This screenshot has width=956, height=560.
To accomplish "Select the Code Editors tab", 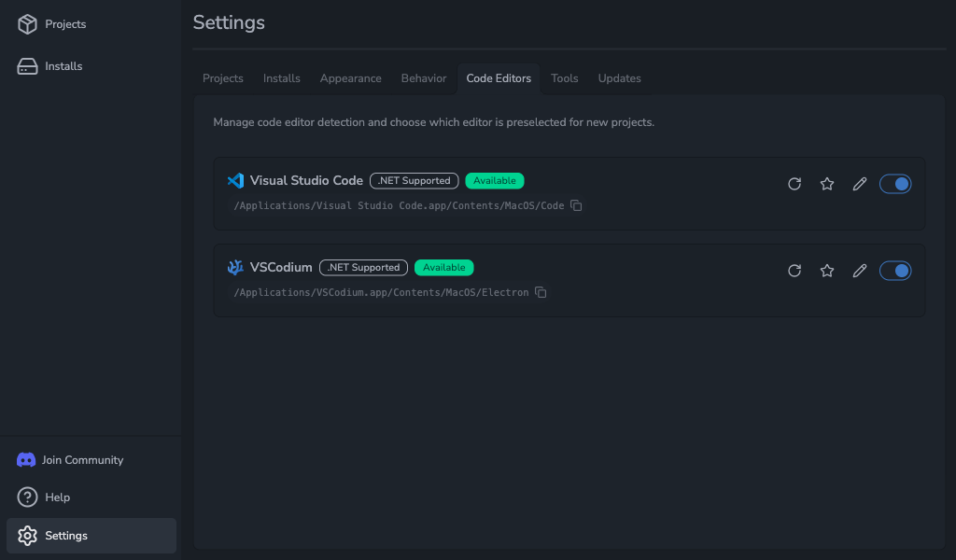I will point(499,78).
